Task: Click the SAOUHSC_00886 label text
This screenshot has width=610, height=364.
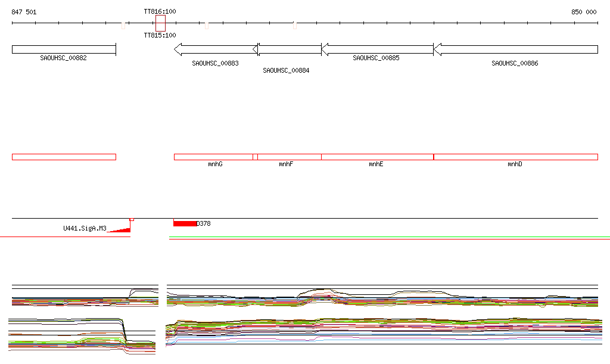Action: 515,63
